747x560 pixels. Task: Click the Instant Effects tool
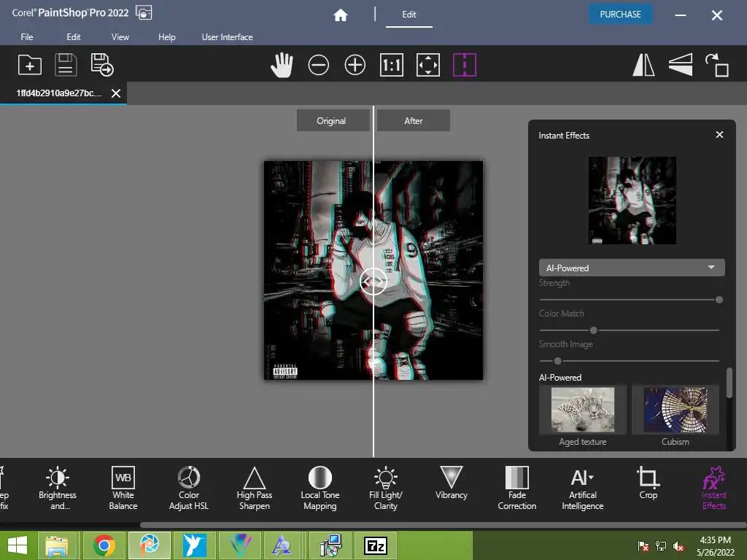[x=713, y=488]
